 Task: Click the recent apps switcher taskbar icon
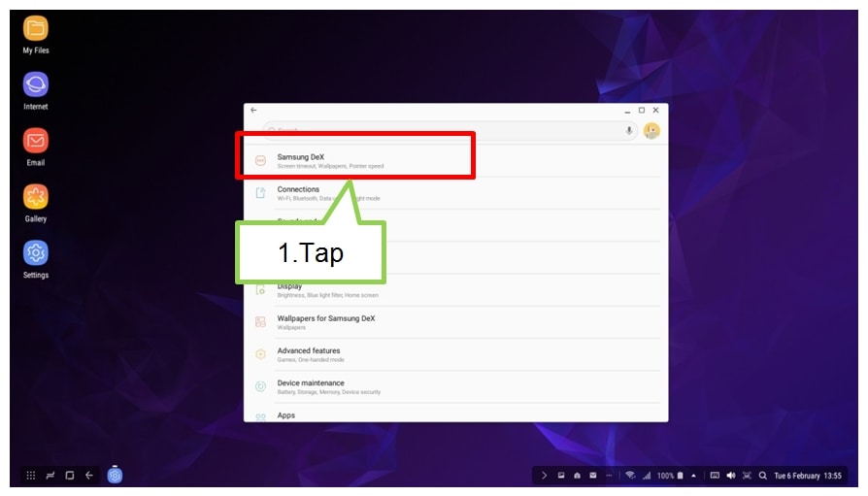click(50, 475)
